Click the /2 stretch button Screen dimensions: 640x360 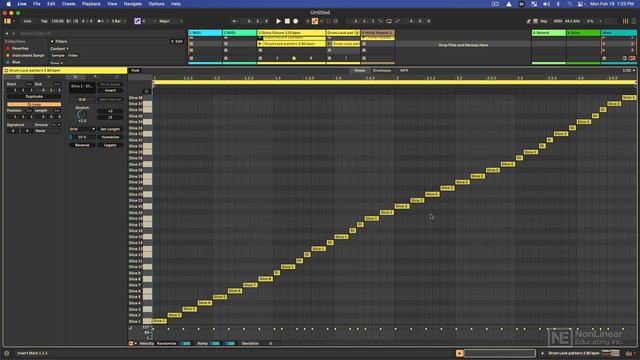[110, 118]
